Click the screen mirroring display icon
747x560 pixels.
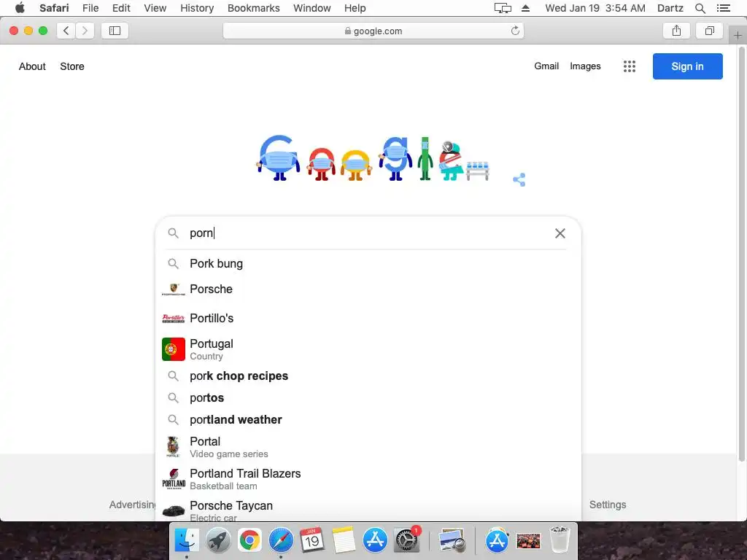click(503, 8)
